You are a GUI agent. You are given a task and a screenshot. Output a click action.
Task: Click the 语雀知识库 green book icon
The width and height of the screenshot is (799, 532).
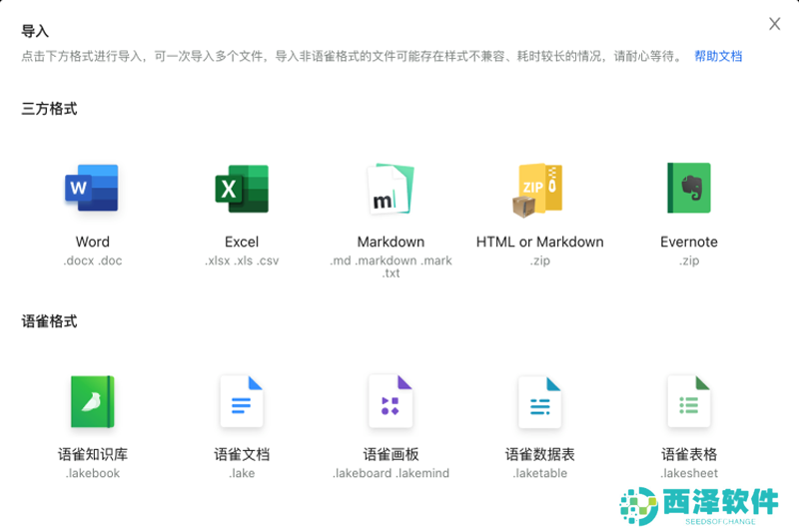[x=92, y=402]
